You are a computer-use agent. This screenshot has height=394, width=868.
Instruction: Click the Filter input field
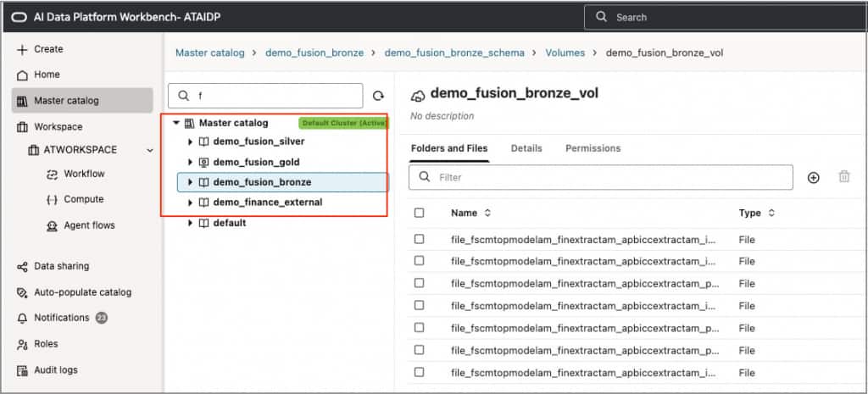610,178
